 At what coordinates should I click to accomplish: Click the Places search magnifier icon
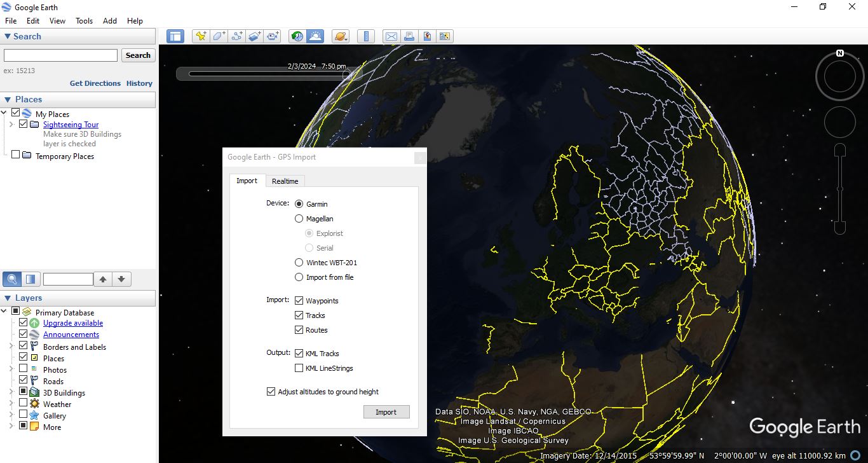tap(12, 279)
